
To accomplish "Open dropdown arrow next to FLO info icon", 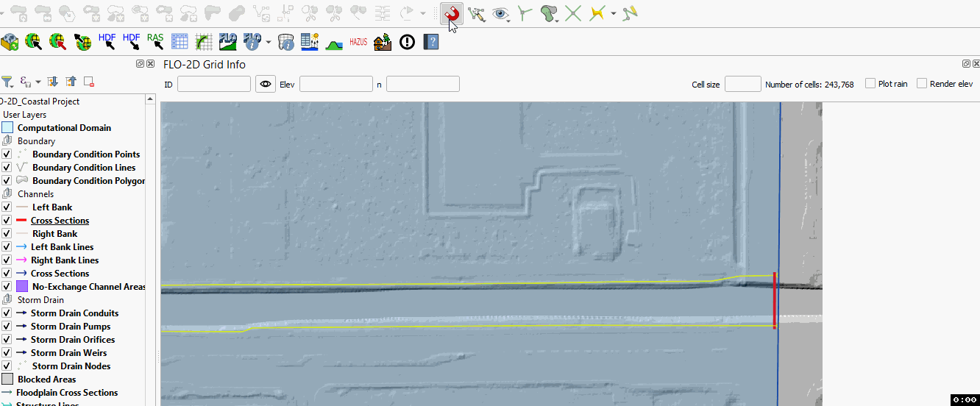I will [x=269, y=42].
